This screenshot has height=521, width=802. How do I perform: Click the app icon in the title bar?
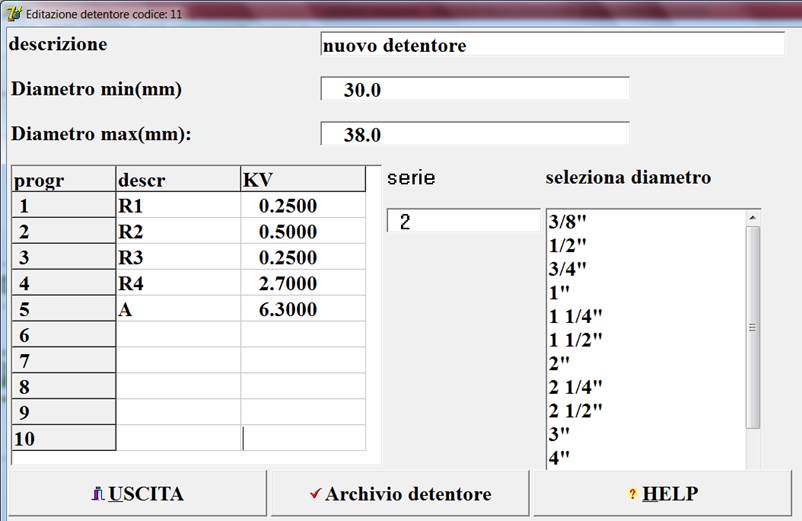14,14
